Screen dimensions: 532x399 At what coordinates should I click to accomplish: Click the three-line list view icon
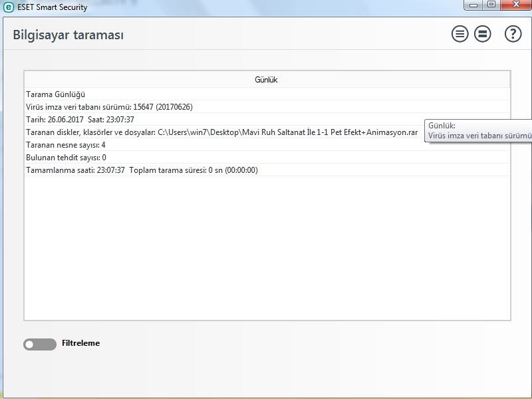[460, 34]
